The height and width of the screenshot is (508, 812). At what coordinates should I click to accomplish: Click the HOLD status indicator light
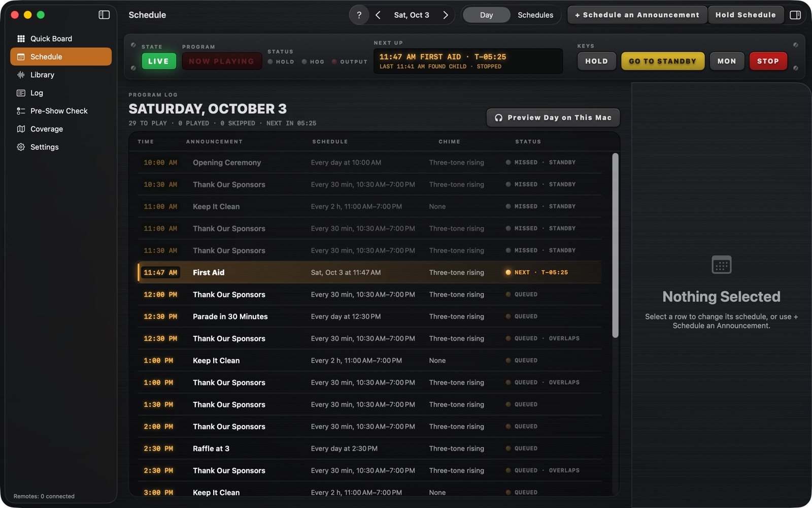(270, 62)
